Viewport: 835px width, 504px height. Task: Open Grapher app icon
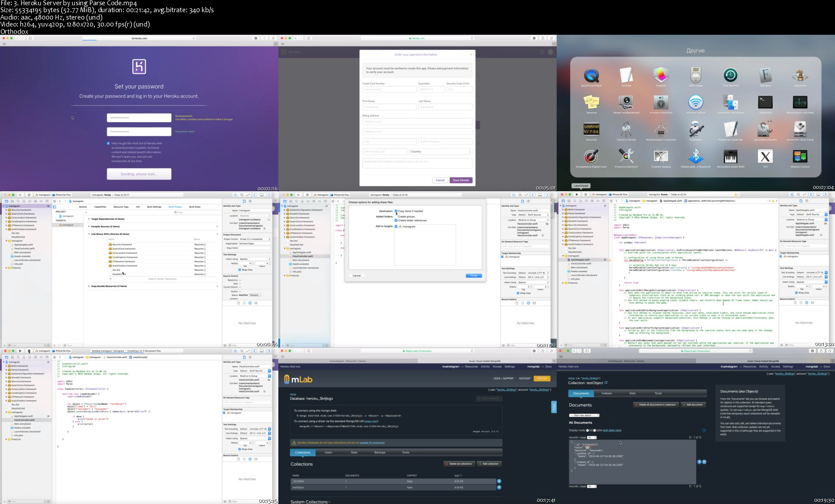click(x=661, y=76)
